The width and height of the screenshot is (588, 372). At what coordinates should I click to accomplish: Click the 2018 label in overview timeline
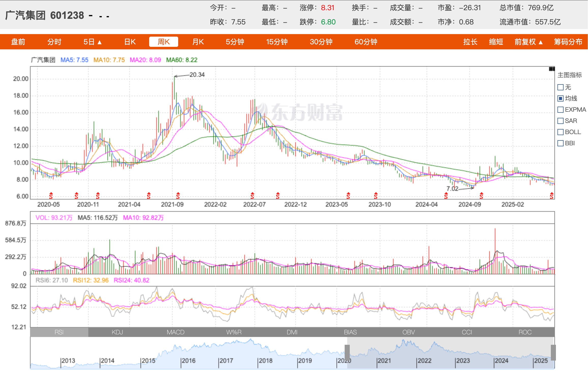[x=265, y=361]
